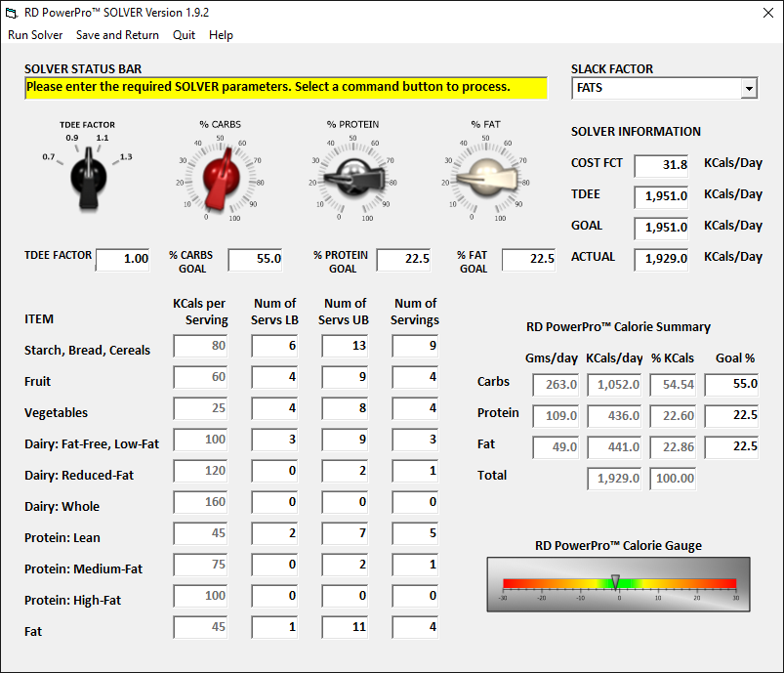This screenshot has height=673, width=784.
Task: Click the % Fat Goal field
Action: 529,259
